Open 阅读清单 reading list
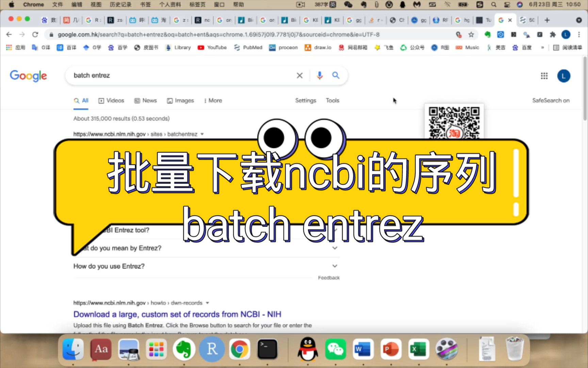588x368 pixels. pyautogui.click(x=568, y=47)
